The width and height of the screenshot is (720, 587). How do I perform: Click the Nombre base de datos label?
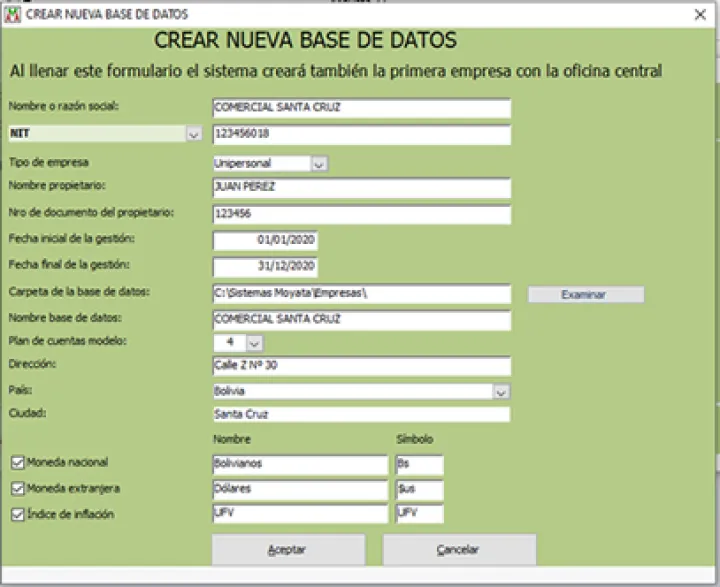[65, 318]
